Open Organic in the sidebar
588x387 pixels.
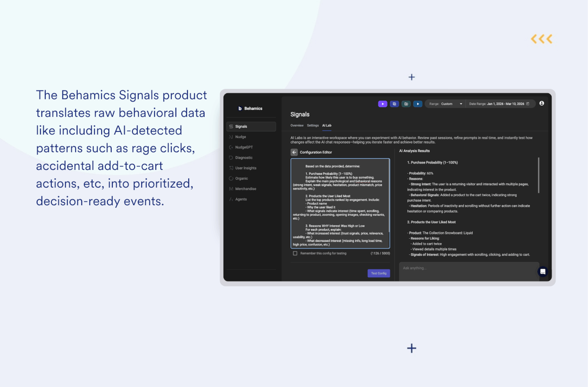click(251, 179)
